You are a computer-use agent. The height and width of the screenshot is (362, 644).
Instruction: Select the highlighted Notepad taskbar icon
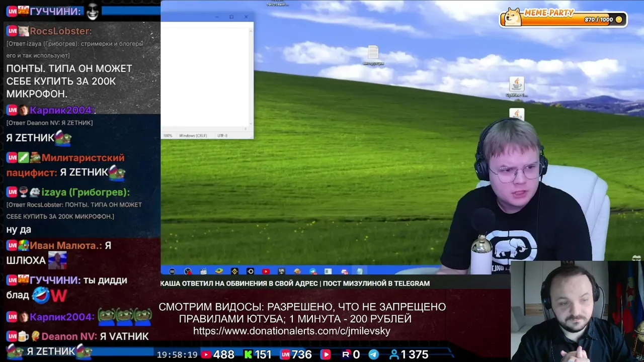click(x=359, y=271)
